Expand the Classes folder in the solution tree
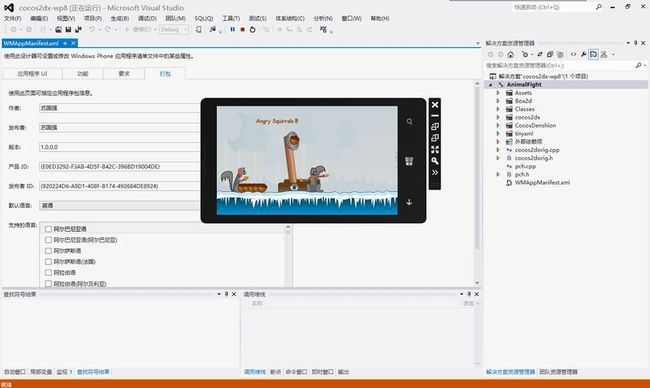The image size is (650, 388). point(498,109)
